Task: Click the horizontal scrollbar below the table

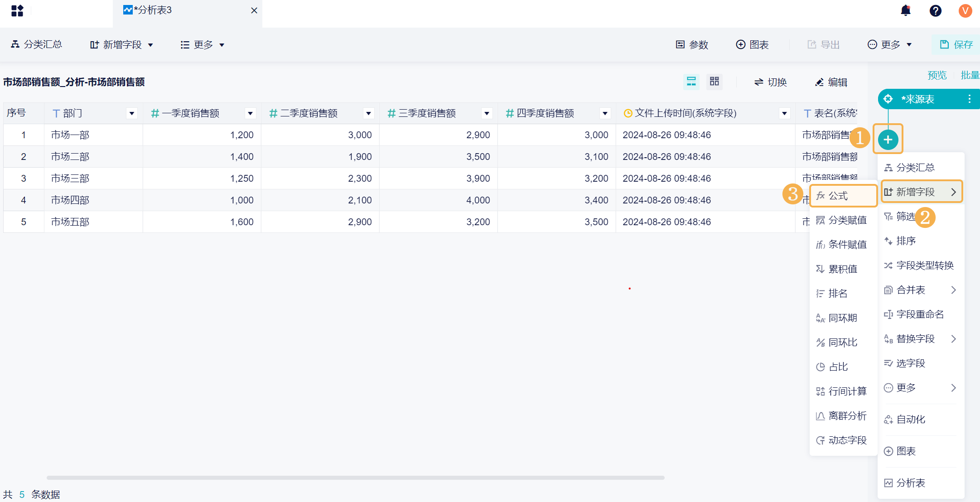Action: tap(355, 478)
